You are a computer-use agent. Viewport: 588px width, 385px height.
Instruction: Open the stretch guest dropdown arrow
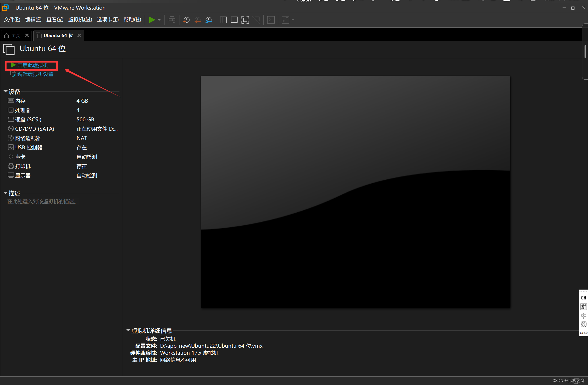[x=293, y=20]
